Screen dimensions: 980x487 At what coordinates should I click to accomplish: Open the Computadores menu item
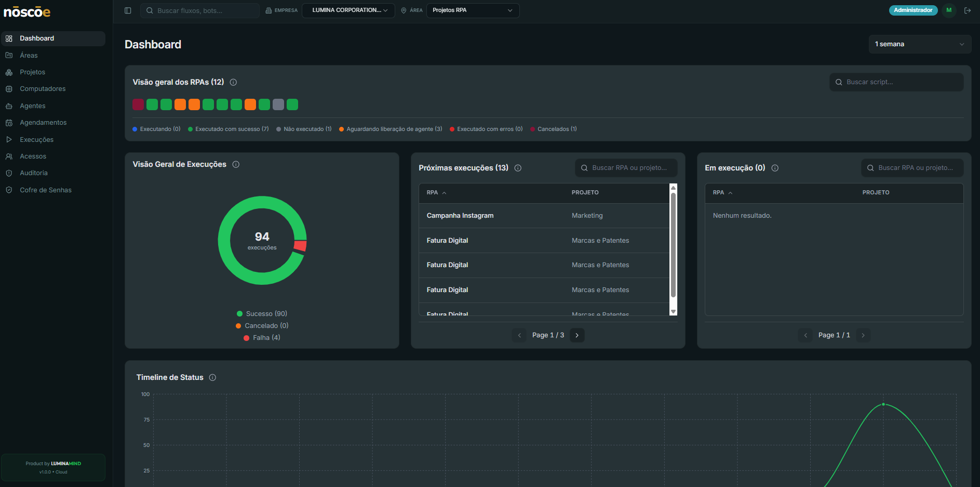(53, 89)
